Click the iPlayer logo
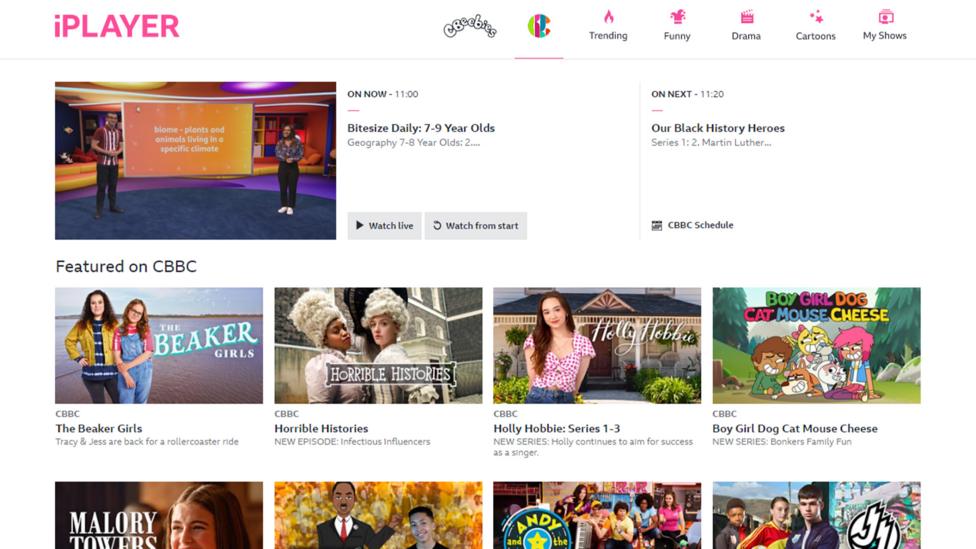 point(117,26)
